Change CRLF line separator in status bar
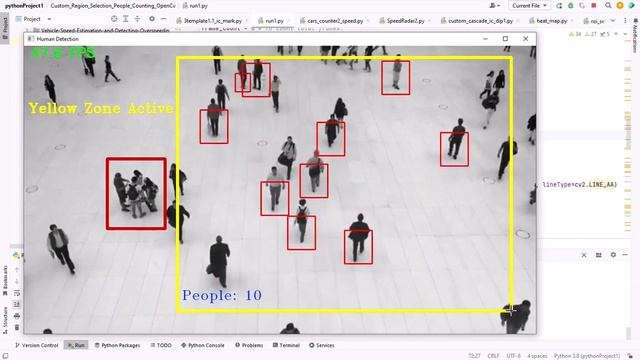The width and height of the screenshot is (640, 360). 493,356
